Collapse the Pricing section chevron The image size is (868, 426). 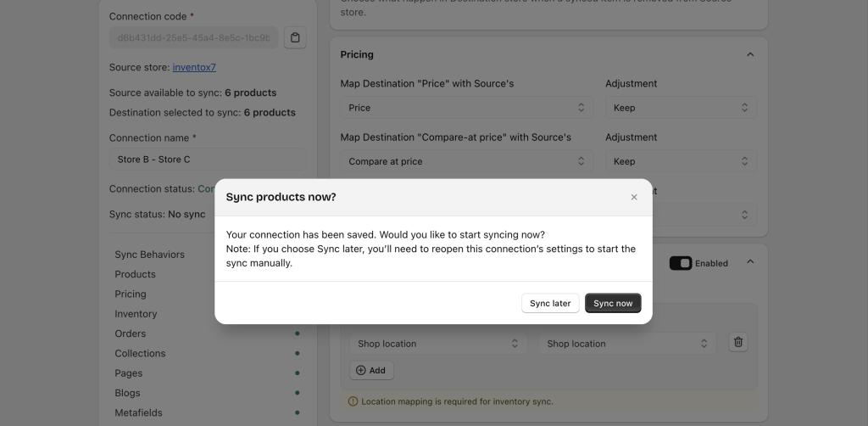tap(749, 54)
